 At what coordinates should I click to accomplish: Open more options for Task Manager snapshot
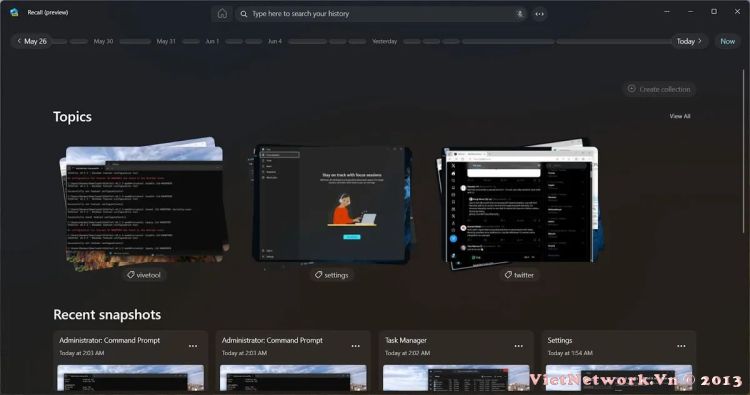518,346
